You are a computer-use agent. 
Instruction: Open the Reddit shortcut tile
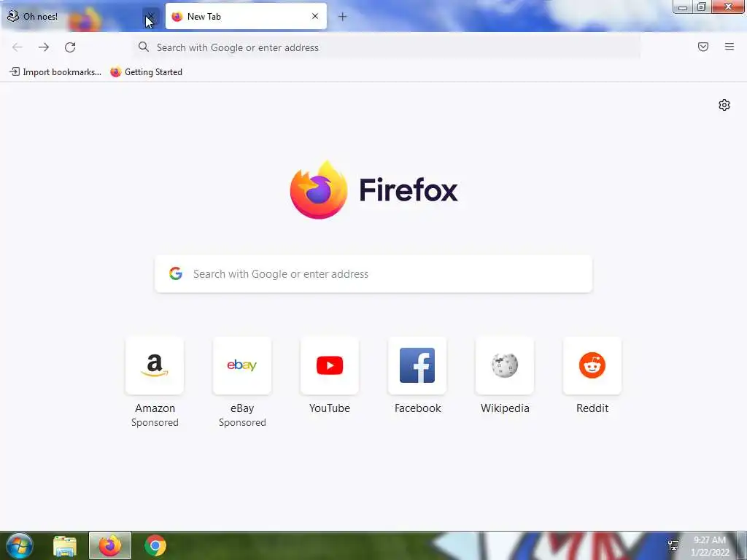click(592, 366)
